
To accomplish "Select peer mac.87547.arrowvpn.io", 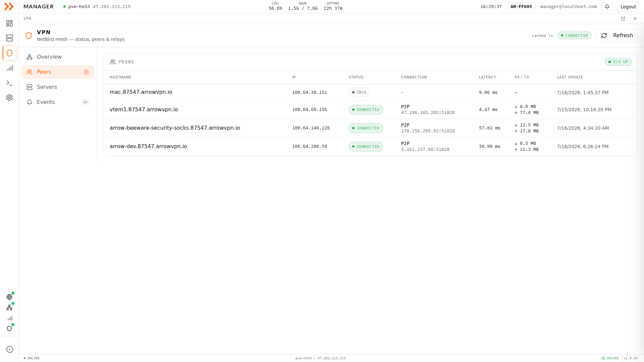I will click(x=141, y=92).
